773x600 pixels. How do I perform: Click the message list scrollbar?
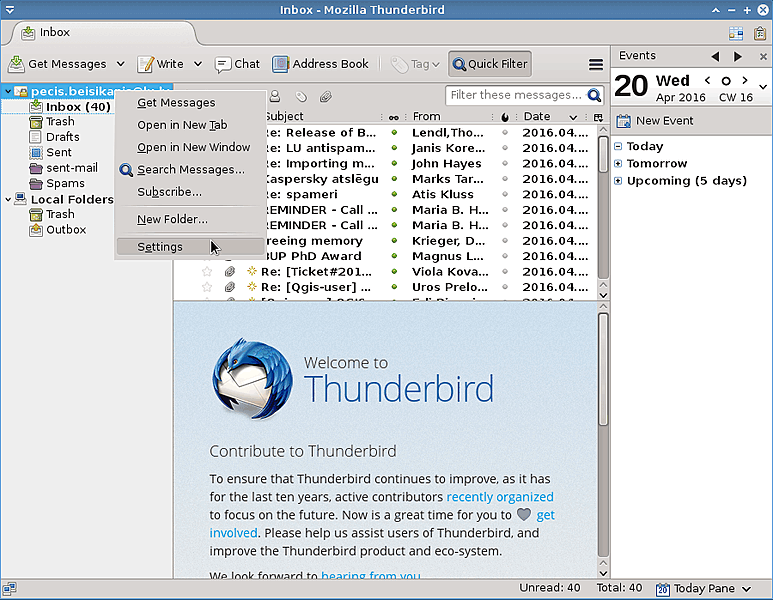coord(603,154)
